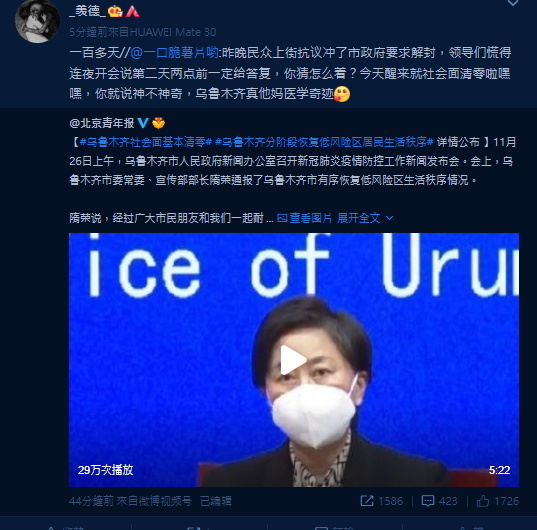Open hashtag #乌鲁木齐社会面基本清零#
537x530 pixels.
click(146, 142)
